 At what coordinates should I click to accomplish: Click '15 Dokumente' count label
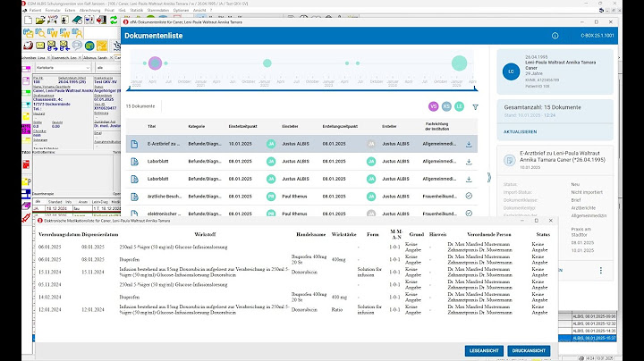tap(140, 106)
